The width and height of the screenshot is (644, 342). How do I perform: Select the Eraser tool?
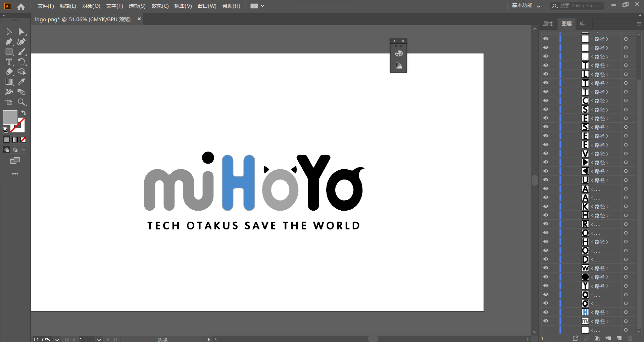(9, 72)
